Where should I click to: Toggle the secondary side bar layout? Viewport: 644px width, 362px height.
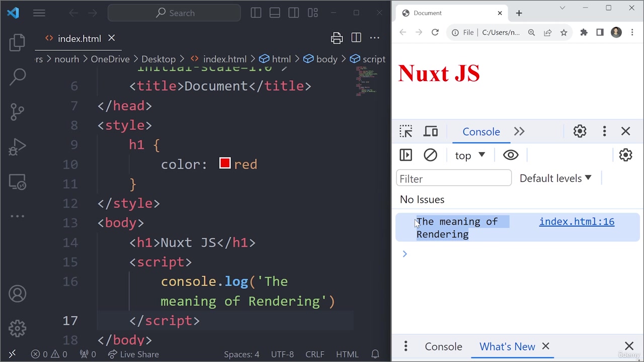[294, 13]
